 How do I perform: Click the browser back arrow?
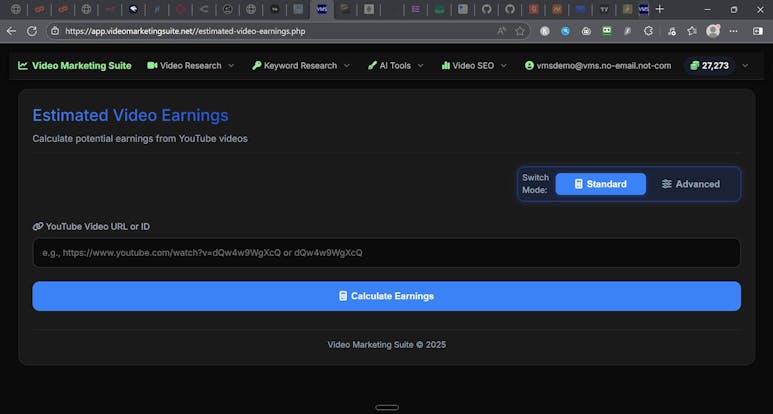click(x=11, y=31)
